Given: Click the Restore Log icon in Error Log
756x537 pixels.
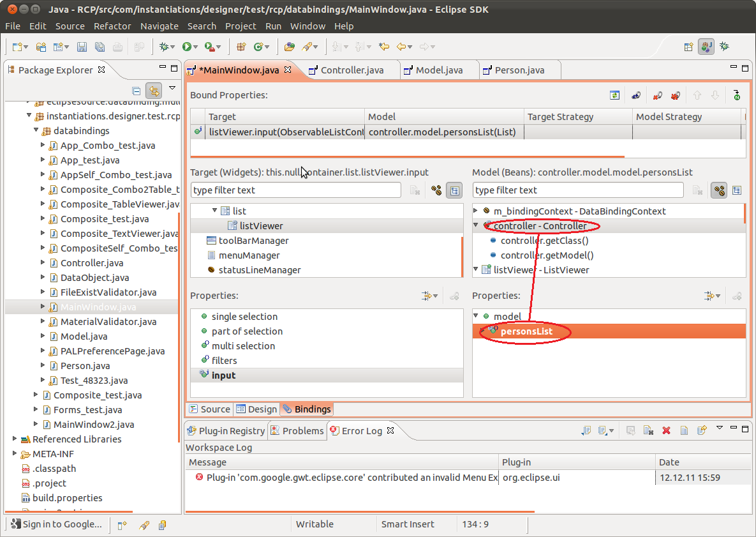Looking at the screenshot, I should coord(702,430).
